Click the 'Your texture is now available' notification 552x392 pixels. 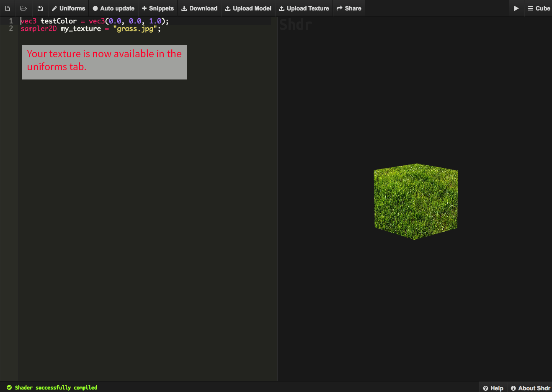104,62
